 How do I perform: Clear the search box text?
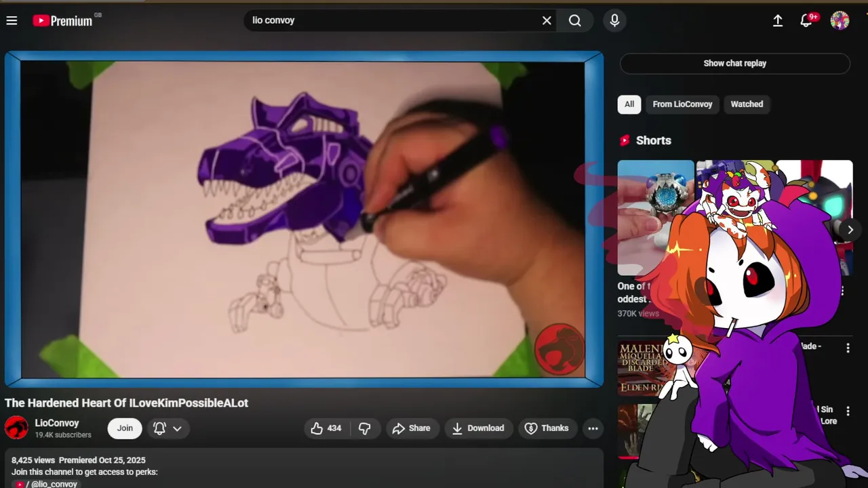[x=547, y=20]
